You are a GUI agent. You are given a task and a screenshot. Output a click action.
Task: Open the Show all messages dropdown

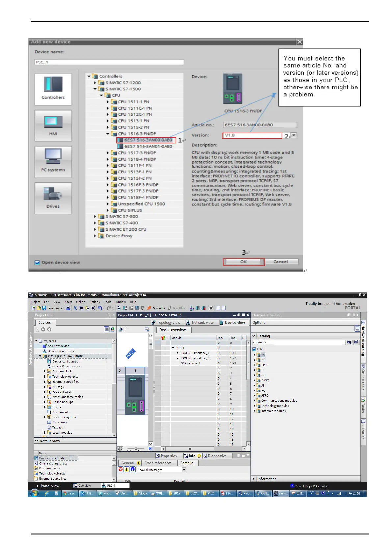(184, 470)
